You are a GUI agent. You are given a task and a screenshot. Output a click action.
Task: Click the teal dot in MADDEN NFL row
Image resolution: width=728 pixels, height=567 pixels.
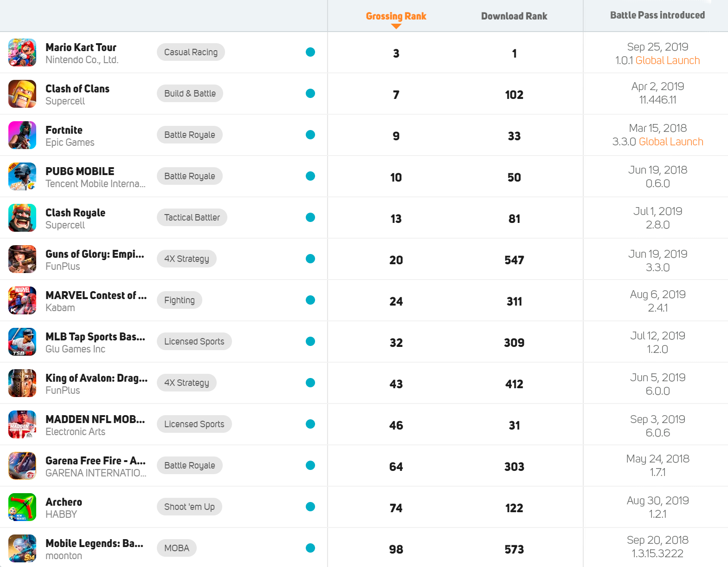click(x=310, y=424)
